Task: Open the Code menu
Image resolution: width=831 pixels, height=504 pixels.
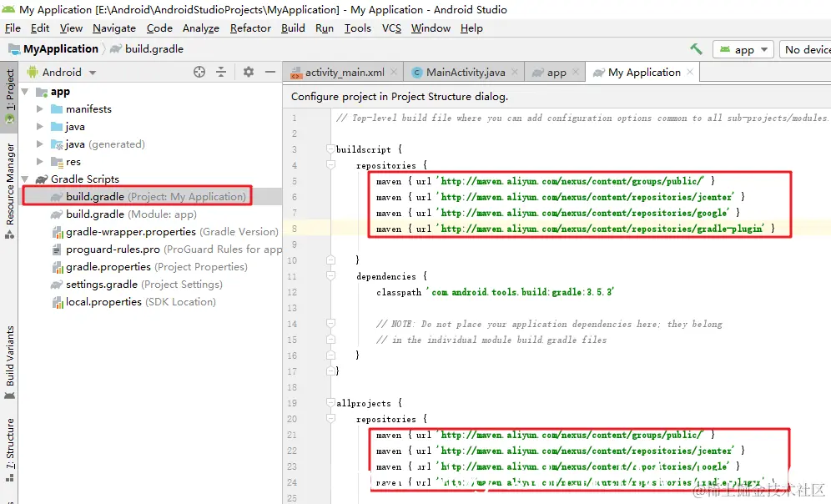Action: 159,28
